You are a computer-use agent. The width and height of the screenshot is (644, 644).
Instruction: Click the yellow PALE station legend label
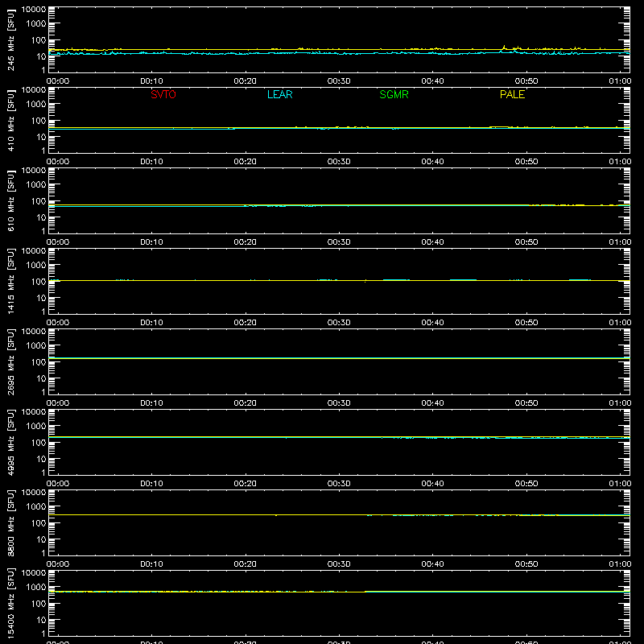tap(512, 94)
